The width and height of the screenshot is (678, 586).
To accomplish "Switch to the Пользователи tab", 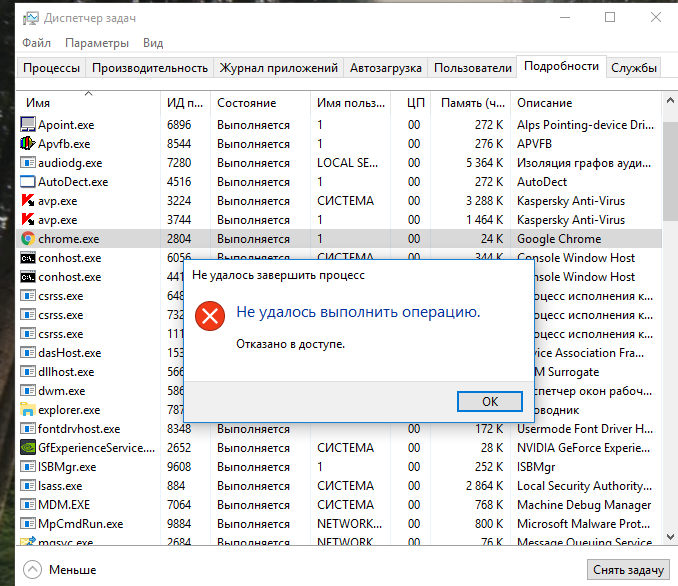I will click(472, 68).
